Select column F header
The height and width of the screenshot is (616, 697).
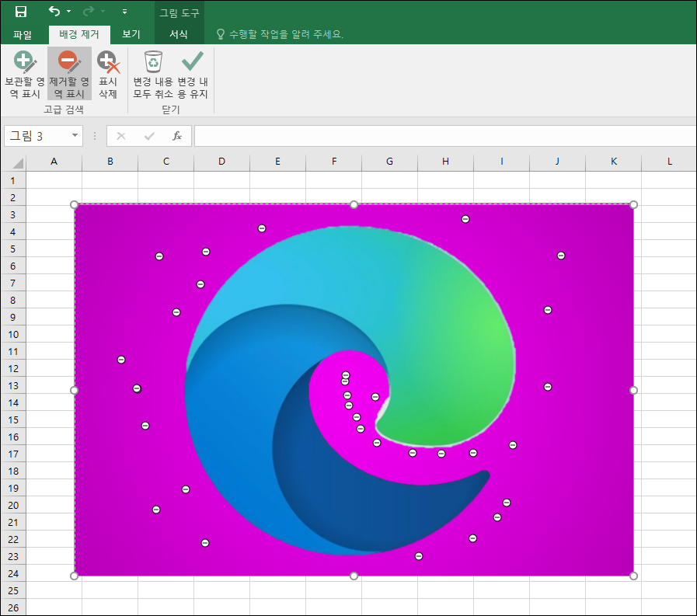334,162
